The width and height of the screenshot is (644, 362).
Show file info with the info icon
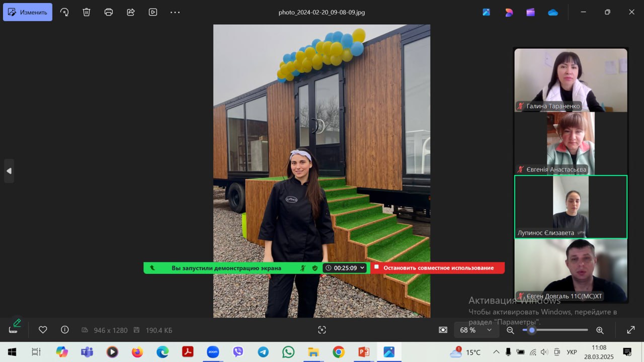(65, 330)
